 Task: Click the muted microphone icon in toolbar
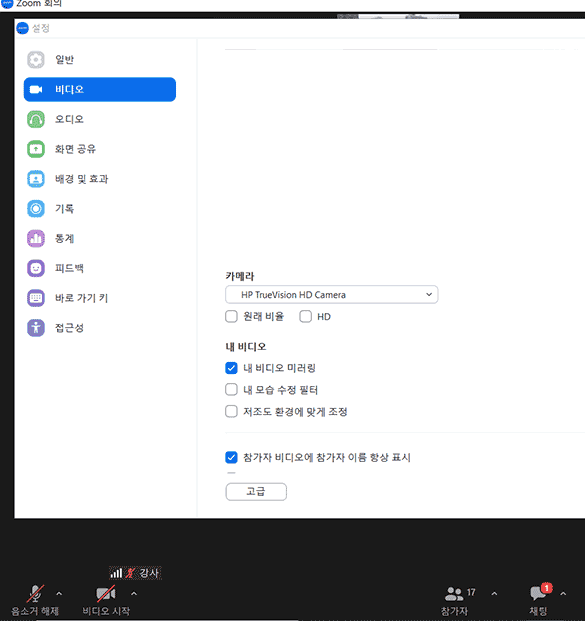35,593
